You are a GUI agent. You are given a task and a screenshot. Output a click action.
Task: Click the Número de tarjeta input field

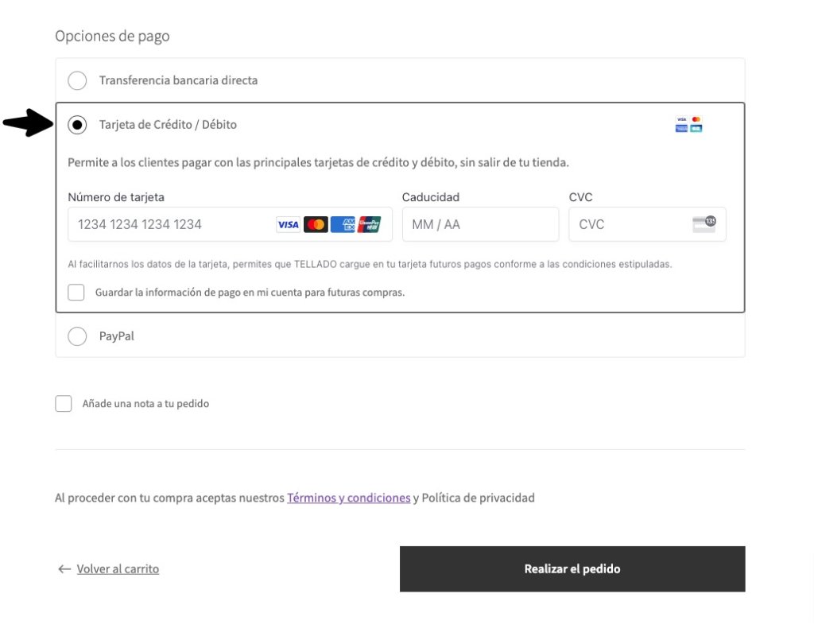point(230,224)
